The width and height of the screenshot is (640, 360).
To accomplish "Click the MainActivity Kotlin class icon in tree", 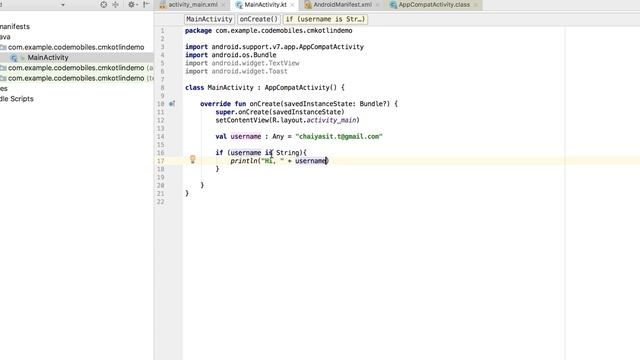I will click(x=14, y=58).
